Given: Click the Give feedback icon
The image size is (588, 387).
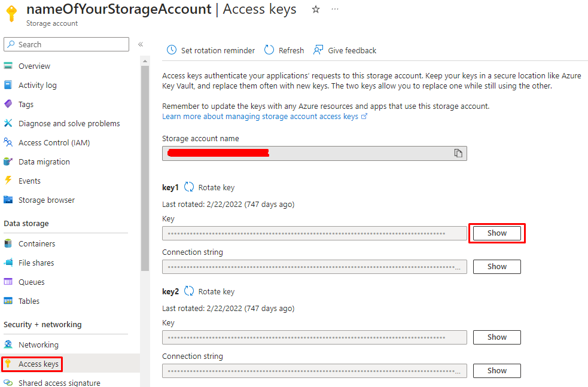Looking at the screenshot, I should point(318,50).
